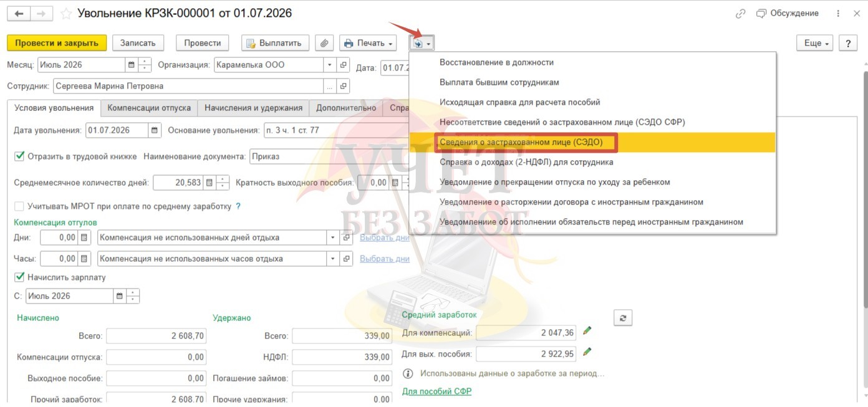Screen dimensions: 868x407
Task: Enable Учитывать МРОТ при оплате checkbox
Action: pyautogui.click(x=19, y=206)
